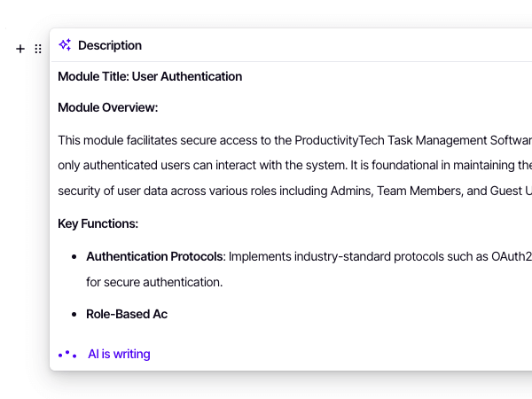Click the line starting 'This module facilitates secure'
532x399 pixels.
point(295,140)
